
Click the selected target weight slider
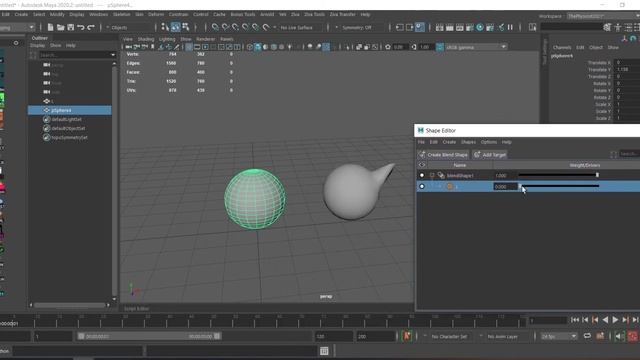(x=559, y=186)
